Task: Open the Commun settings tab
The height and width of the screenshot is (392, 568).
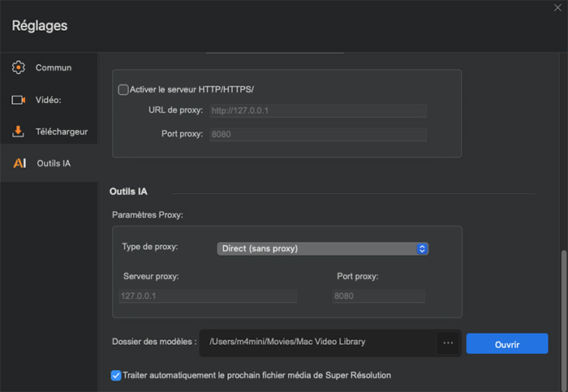Action: [49, 67]
